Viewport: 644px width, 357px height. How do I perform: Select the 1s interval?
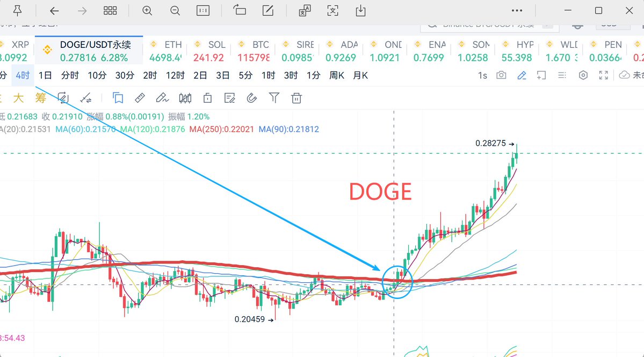(482, 76)
